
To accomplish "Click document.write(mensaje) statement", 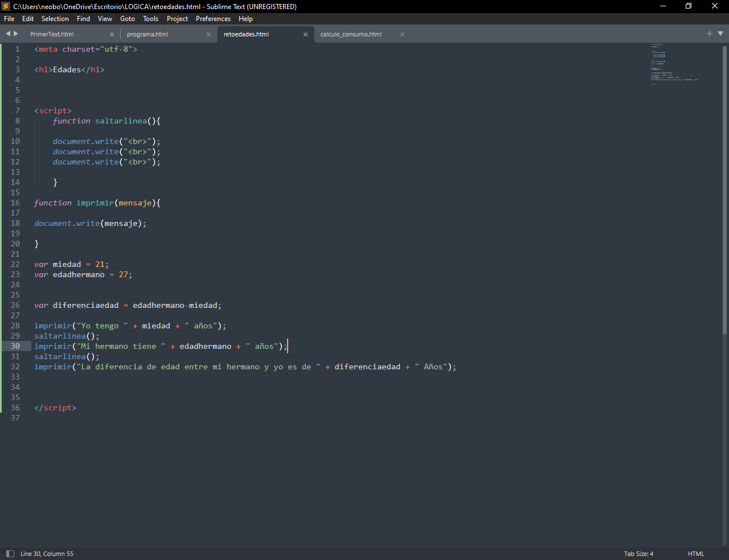I will [x=90, y=223].
